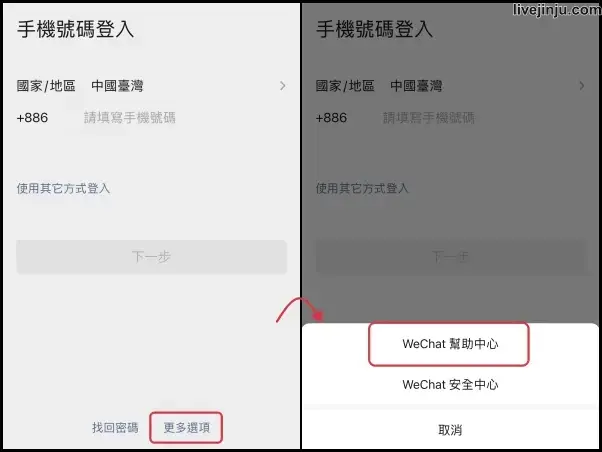The height and width of the screenshot is (452, 602).
Task: Choose WeChat 幫助中心 from the action sheet
Action: (x=450, y=344)
